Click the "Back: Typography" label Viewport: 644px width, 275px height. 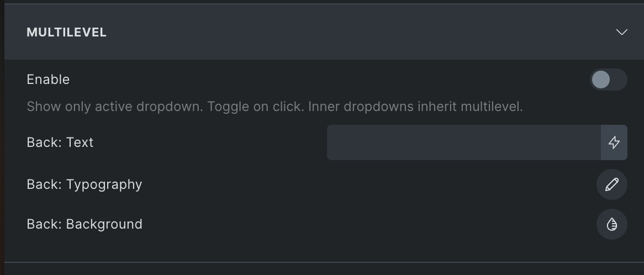pyautogui.click(x=84, y=184)
